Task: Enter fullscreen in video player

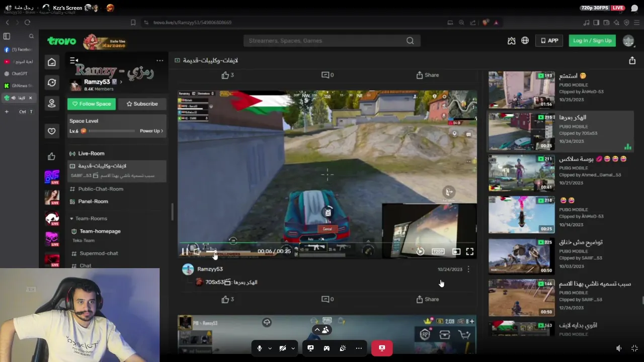Action: 469,251
